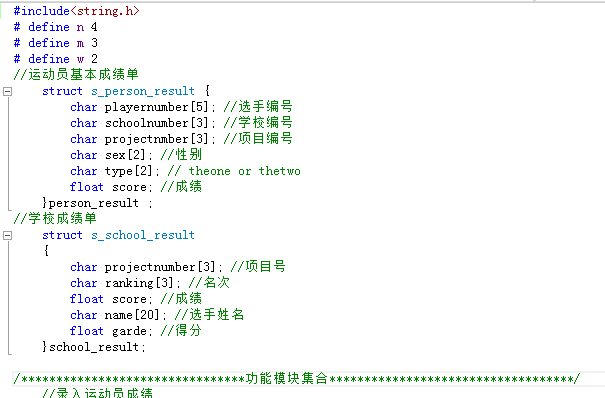Image resolution: width=605 pixels, height=398 pixels.
Task: Collapse the s_school_result struct block
Action: 7,236
